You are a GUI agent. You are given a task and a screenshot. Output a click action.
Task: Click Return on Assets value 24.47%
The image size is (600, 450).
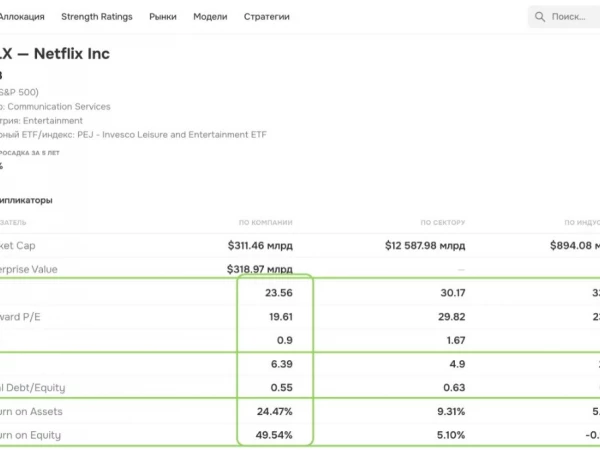click(x=275, y=411)
